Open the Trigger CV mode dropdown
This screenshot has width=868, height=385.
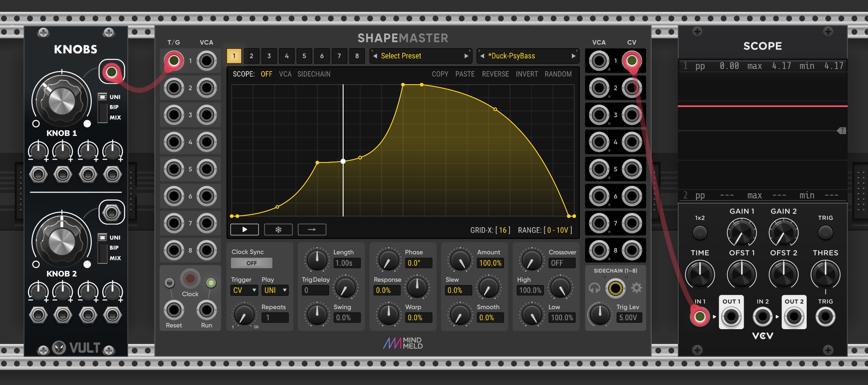244,290
